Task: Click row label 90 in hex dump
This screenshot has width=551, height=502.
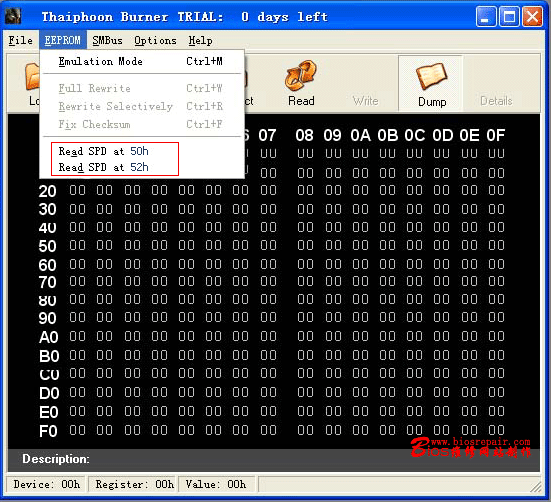Action: pyautogui.click(x=47, y=318)
